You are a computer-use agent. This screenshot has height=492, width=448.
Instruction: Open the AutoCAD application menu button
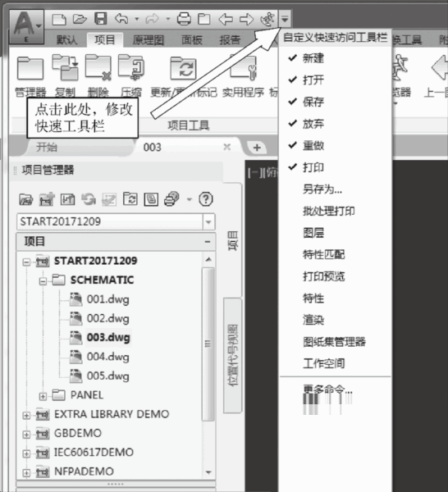[x=26, y=27]
